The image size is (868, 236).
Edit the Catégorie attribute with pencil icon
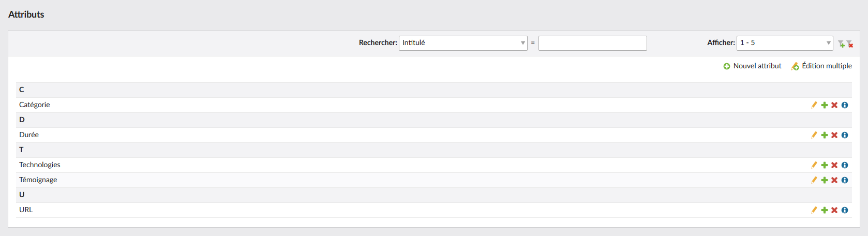814,105
